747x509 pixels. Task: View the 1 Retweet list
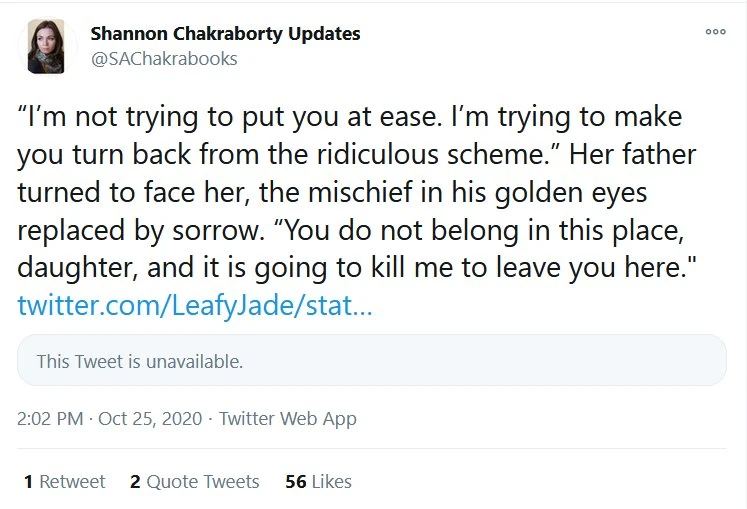pyautogui.click(x=65, y=481)
